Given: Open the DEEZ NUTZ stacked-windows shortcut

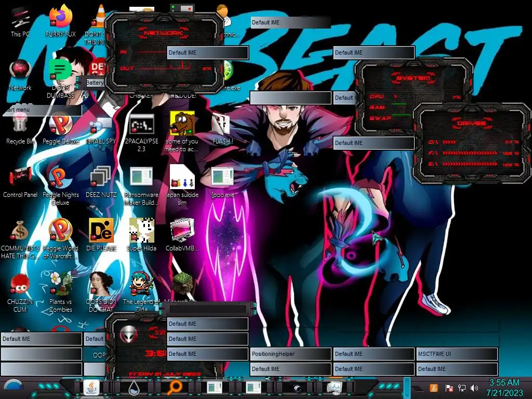Looking at the screenshot, I should 101,182.
